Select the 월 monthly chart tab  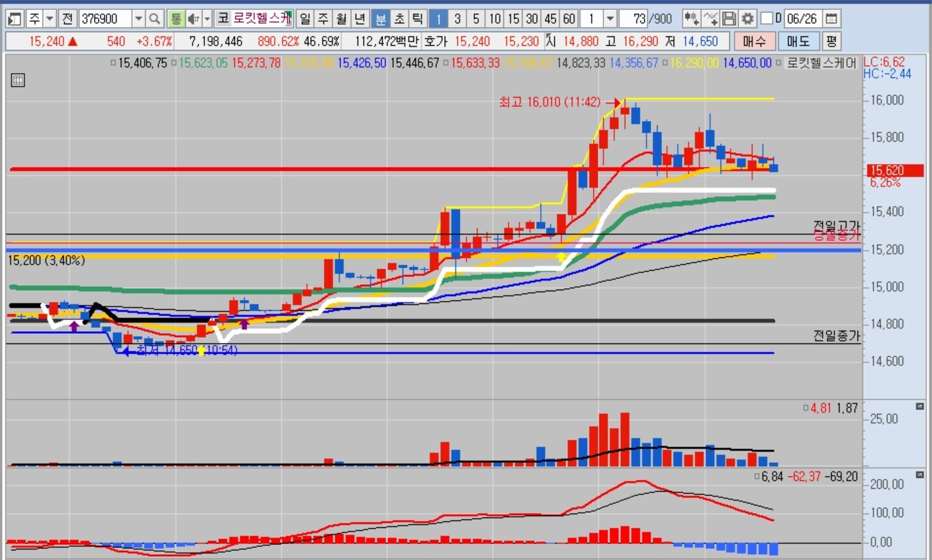pos(341,18)
